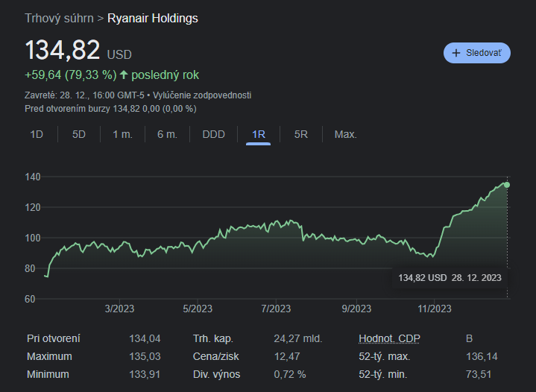
Task: Click the Div. výnos value 0,72 %
Action: click(290, 374)
